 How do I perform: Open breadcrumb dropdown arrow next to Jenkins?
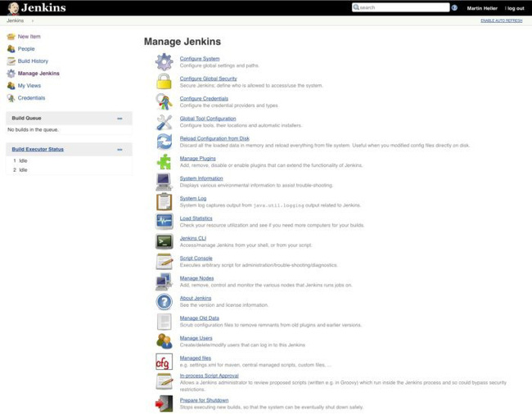click(x=33, y=20)
